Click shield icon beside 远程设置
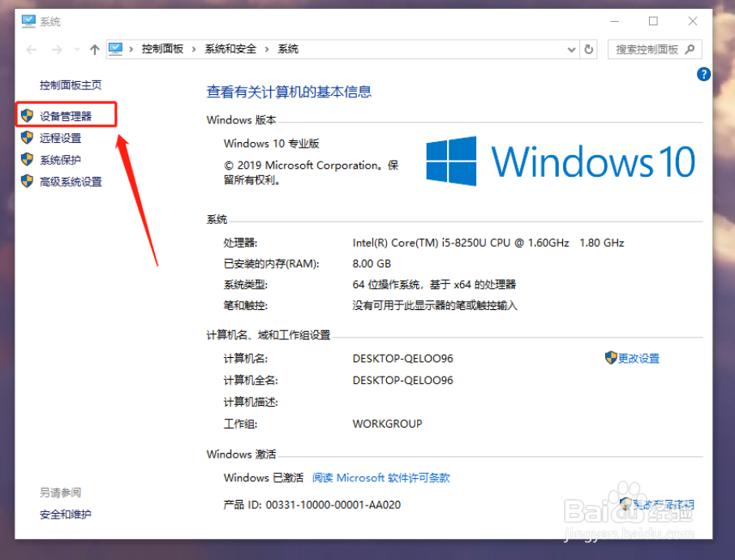 (28, 137)
